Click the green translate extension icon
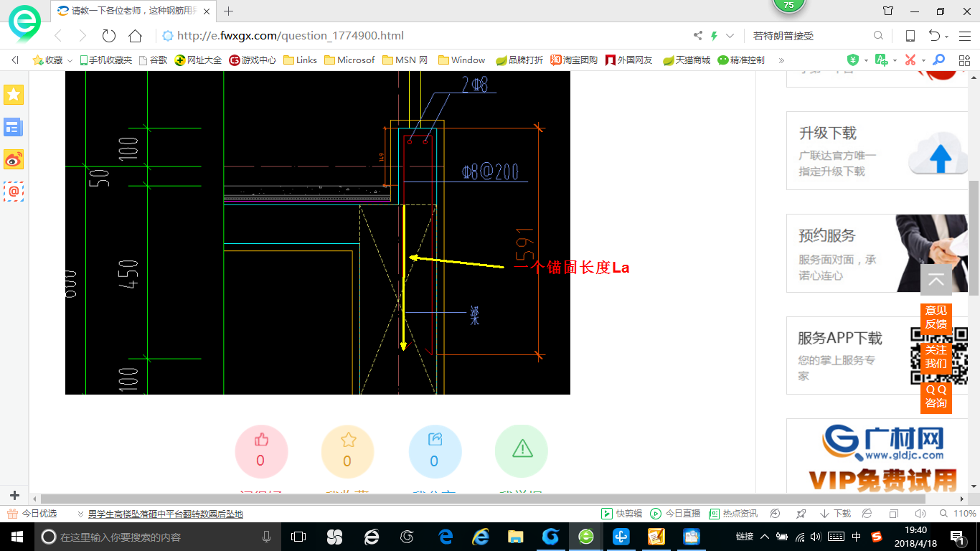Screen dimensions: 980x551 point(881,60)
